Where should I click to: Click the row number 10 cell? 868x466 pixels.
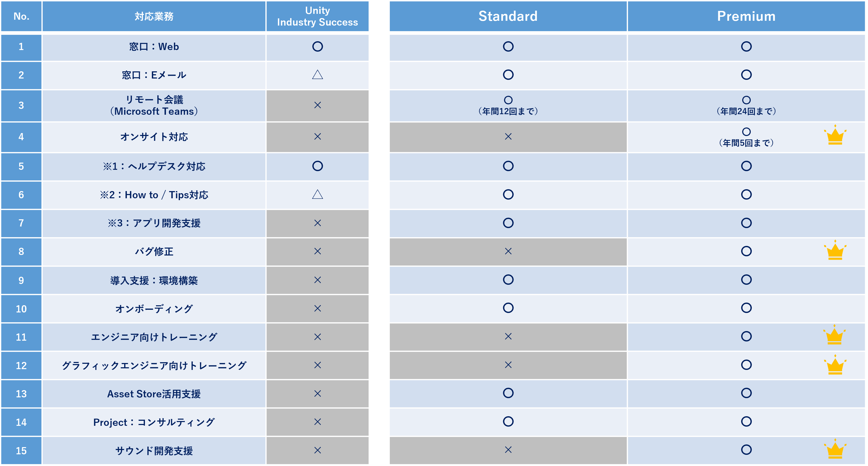click(21, 309)
